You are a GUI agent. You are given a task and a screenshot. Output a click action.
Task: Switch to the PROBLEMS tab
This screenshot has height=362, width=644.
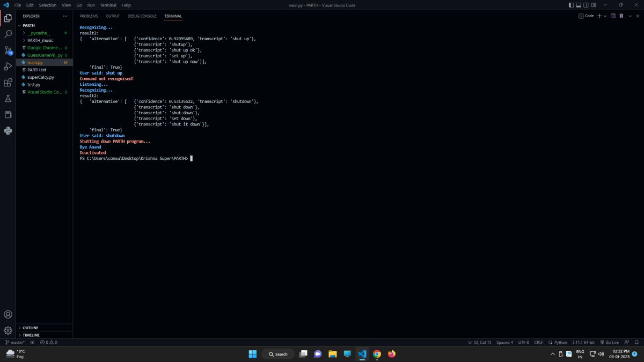tap(89, 16)
